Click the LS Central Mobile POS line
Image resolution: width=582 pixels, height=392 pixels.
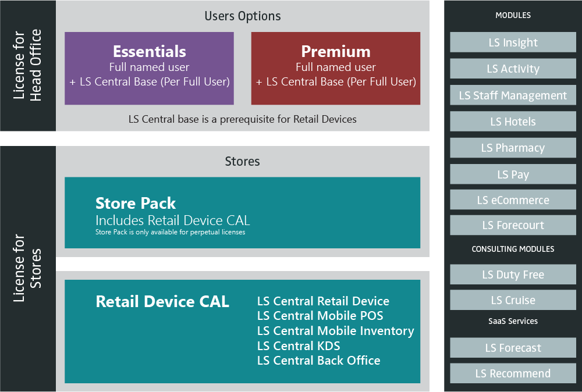point(320,316)
